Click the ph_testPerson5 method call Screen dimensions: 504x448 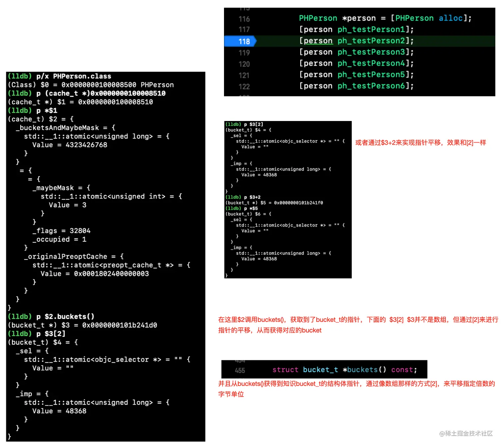(x=371, y=75)
